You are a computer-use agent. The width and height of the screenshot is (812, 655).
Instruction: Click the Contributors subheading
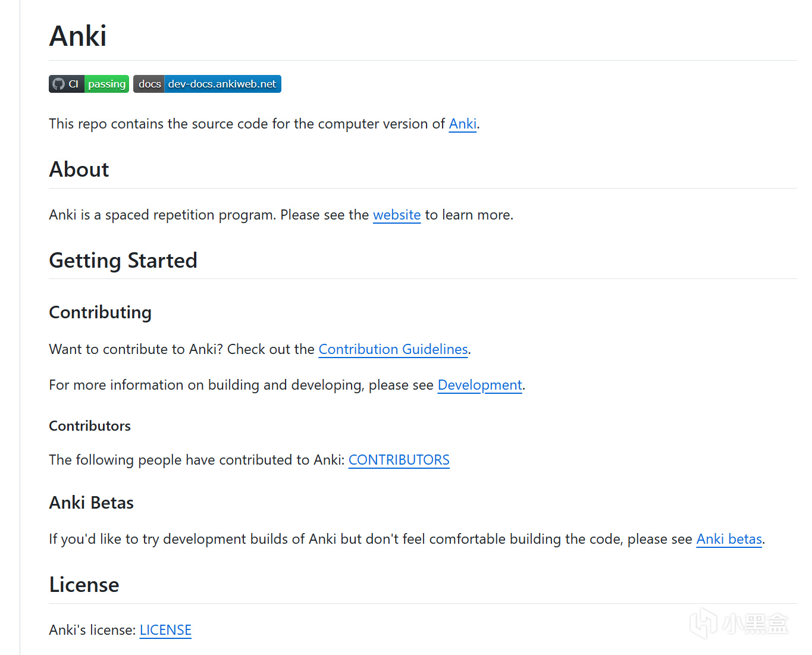tap(90, 426)
